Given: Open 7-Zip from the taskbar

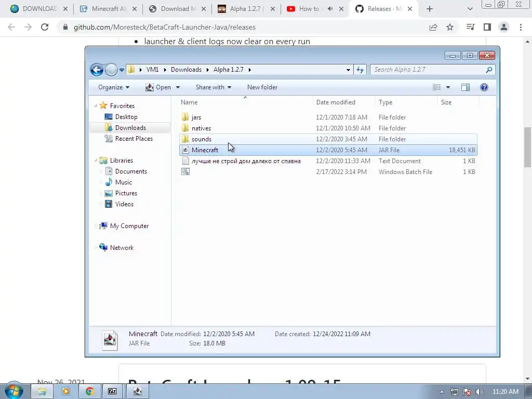Looking at the screenshot, I should point(112,392).
